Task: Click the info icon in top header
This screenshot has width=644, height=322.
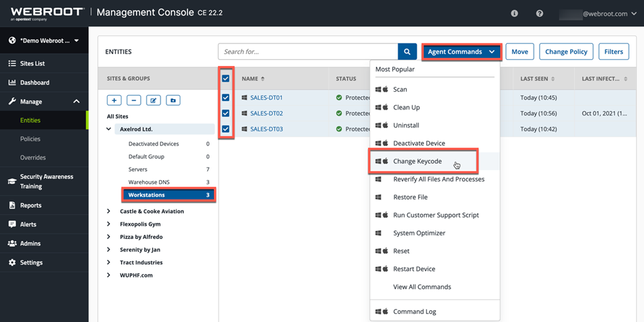Action: (515, 14)
